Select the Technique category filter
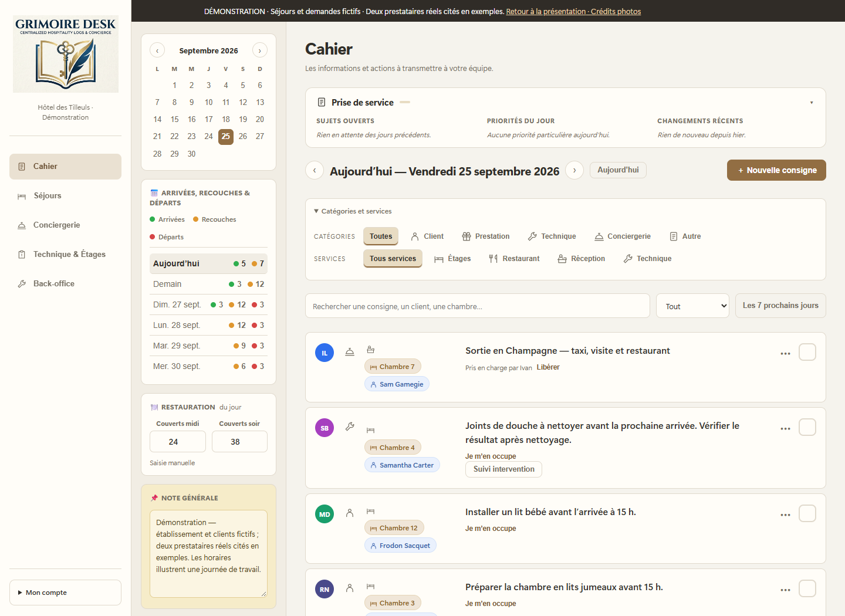845x616 pixels. tap(552, 236)
